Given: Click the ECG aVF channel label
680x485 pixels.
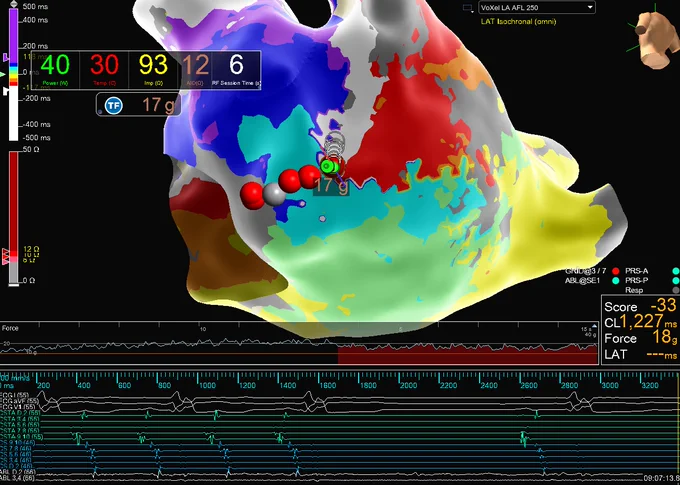Looking at the screenshot, I should 20,402.
